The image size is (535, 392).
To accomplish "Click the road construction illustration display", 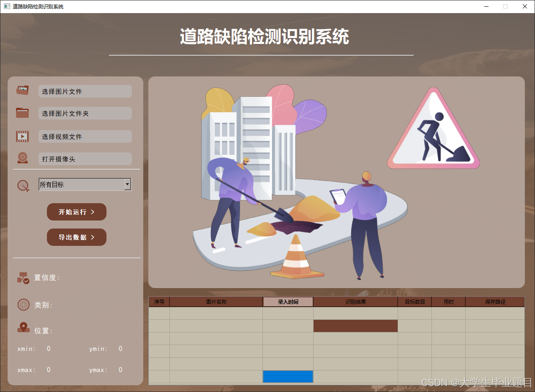I will [336, 182].
